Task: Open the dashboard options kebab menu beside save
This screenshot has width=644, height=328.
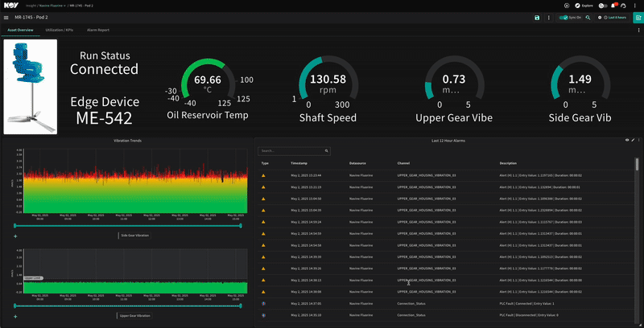Action: [549, 18]
